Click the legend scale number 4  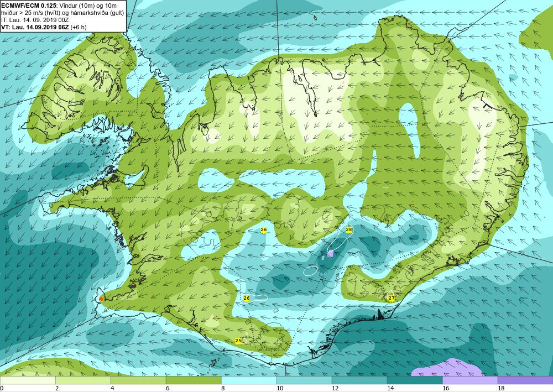pyautogui.click(x=112, y=388)
